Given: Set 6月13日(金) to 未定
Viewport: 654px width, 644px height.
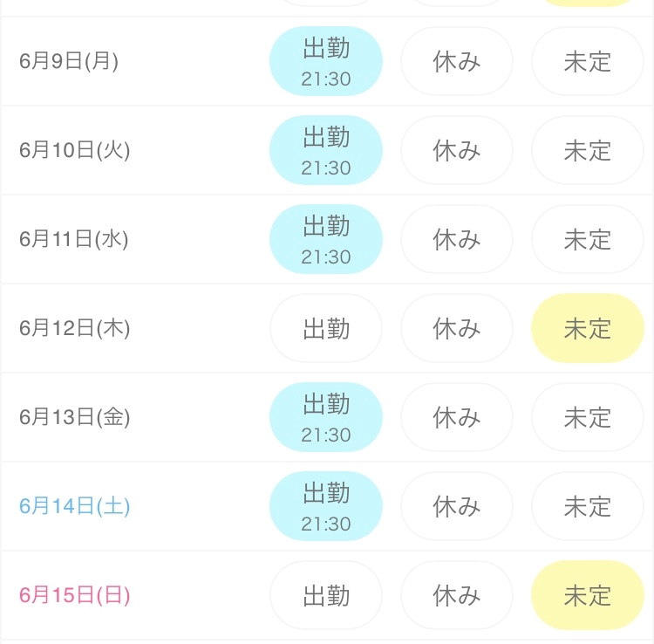Looking at the screenshot, I should click(588, 417).
